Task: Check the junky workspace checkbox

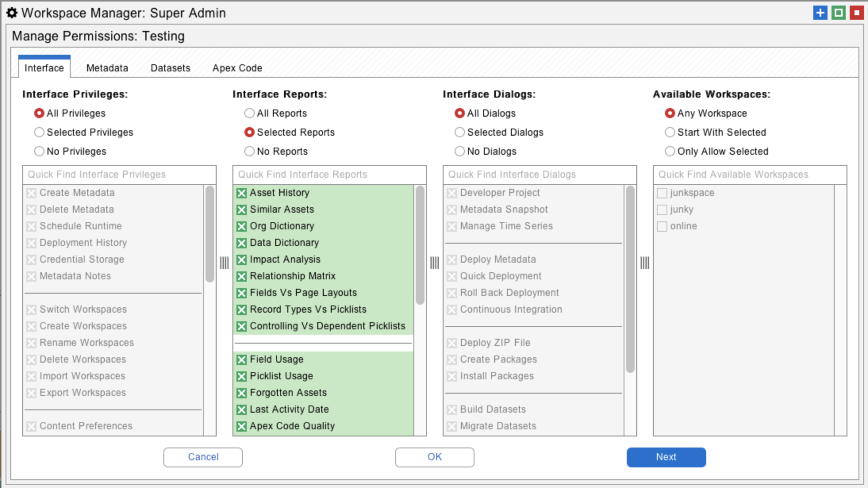Action: coord(662,210)
